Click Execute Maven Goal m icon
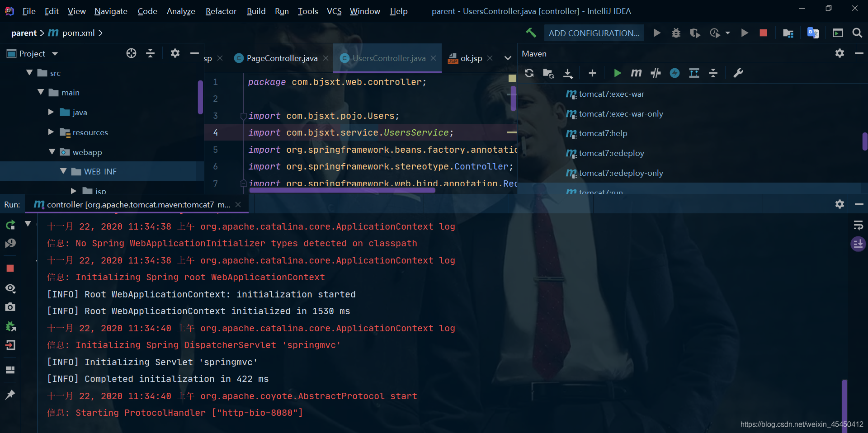 point(636,73)
